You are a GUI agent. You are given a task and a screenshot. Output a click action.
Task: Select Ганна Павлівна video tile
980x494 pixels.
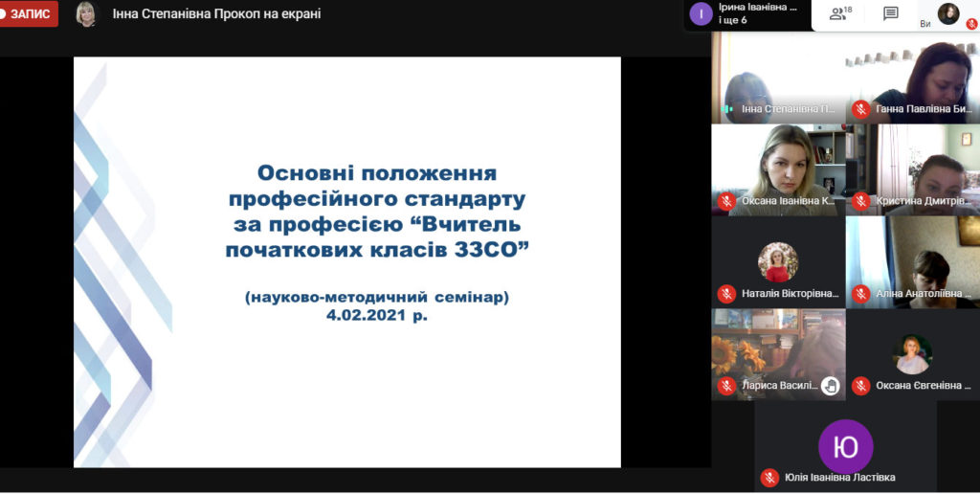[913, 78]
